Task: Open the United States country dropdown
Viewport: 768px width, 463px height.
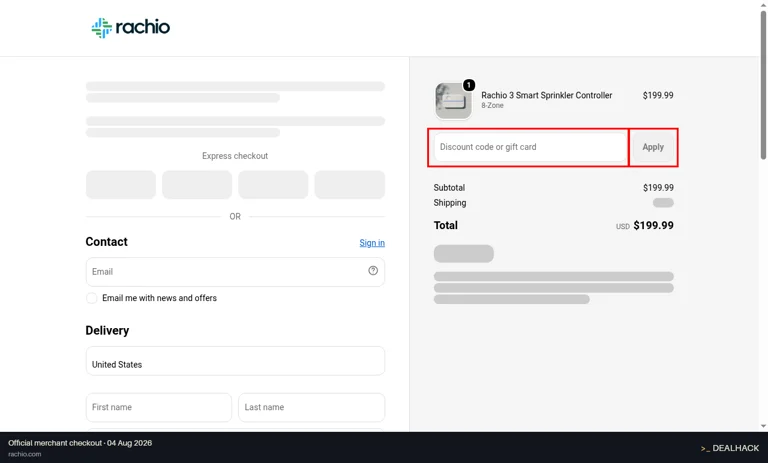Action: tap(235, 361)
